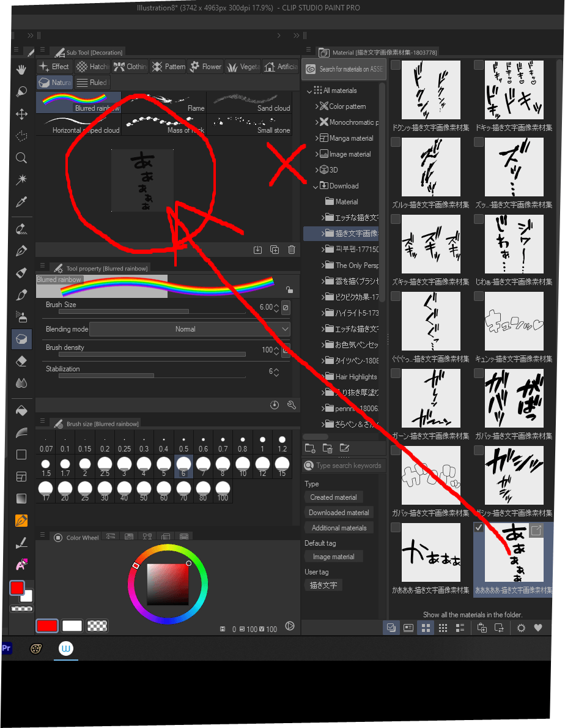Switch to small thumbnail grid view
This screenshot has height=728, width=565.
(x=443, y=628)
